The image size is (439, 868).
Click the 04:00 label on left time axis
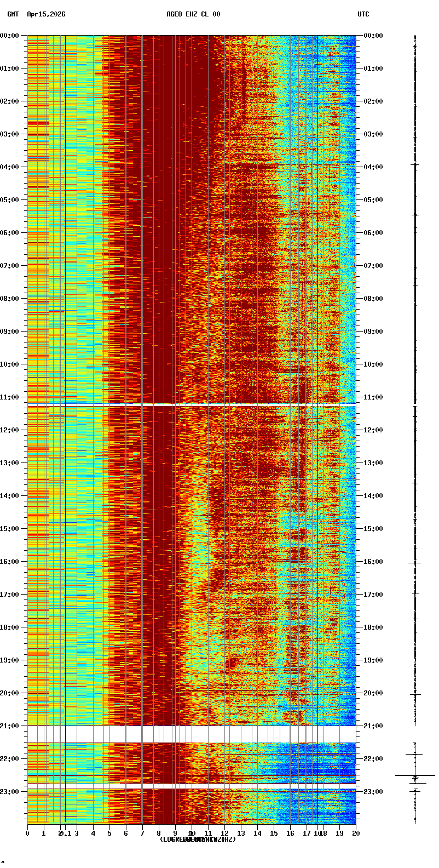tap(9, 167)
